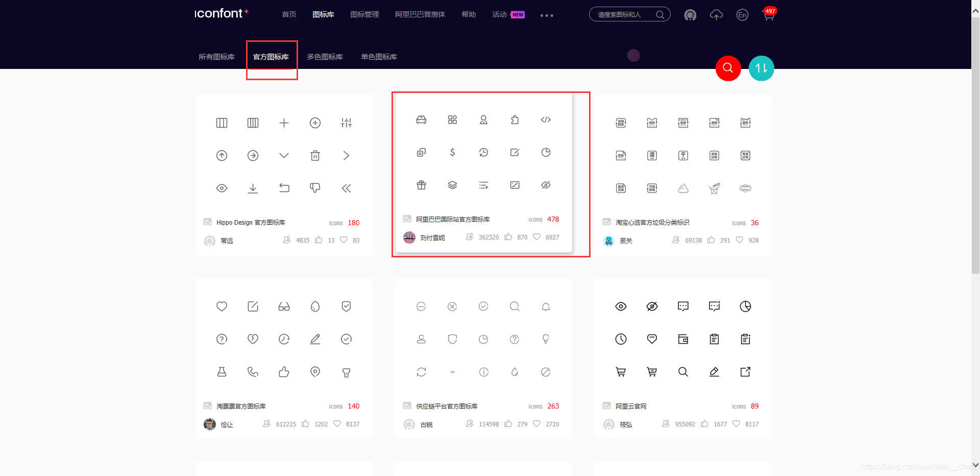This screenshot has width=980, height=476.
Task: Favorite the 阿里云官网 library with heart 8117
Action: tap(736, 424)
